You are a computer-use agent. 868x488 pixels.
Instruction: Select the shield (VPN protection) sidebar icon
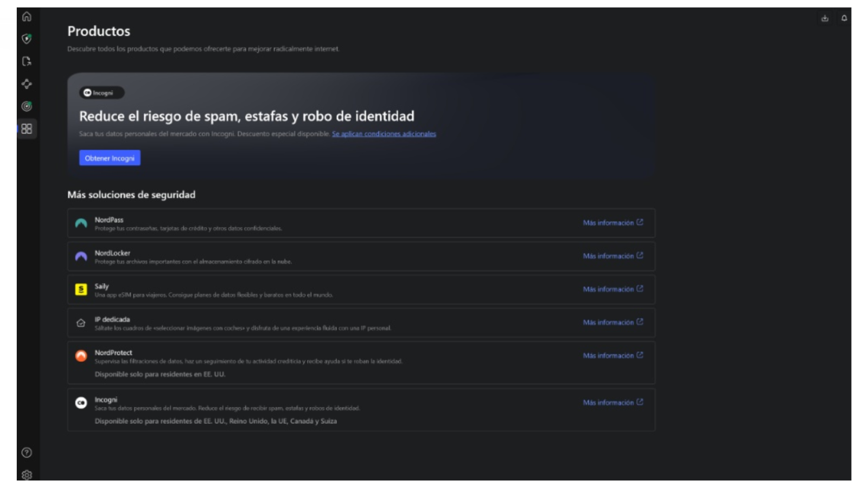click(26, 39)
